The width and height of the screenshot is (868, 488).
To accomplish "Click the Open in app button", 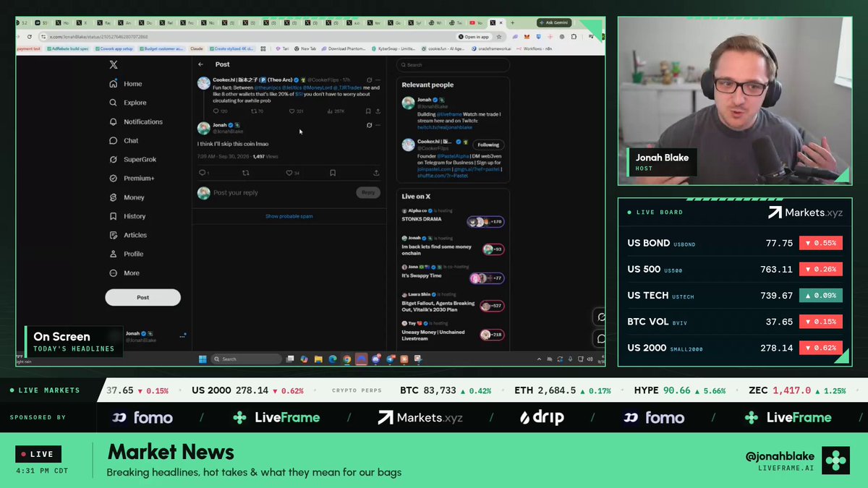I will (x=474, y=36).
